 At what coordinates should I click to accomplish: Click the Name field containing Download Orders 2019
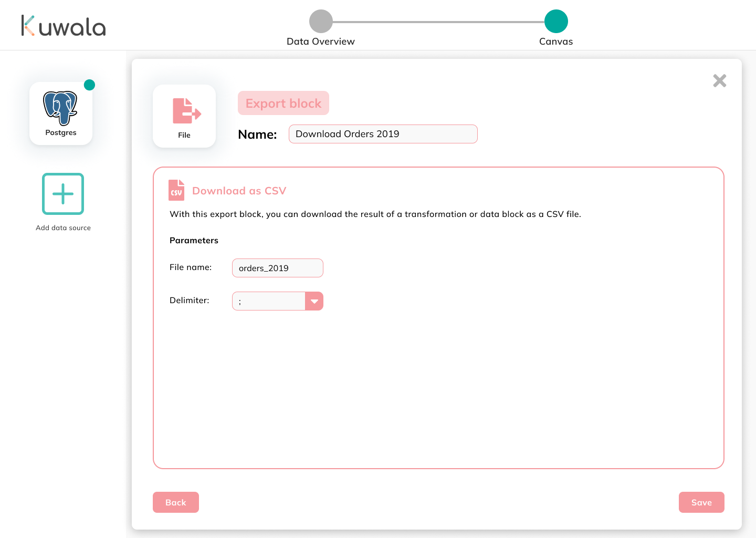(x=383, y=134)
